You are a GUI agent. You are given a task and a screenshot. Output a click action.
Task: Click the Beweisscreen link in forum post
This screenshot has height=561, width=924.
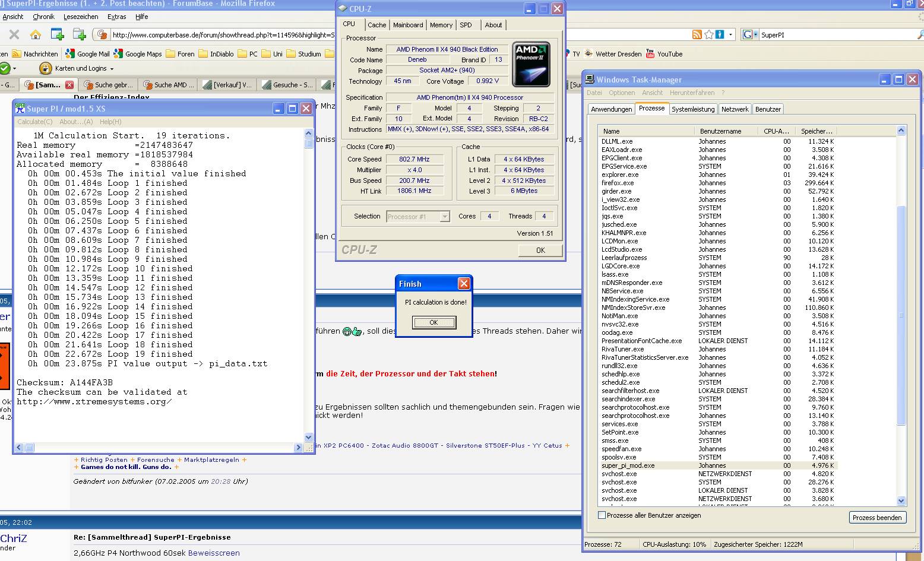(x=214, y=553)
